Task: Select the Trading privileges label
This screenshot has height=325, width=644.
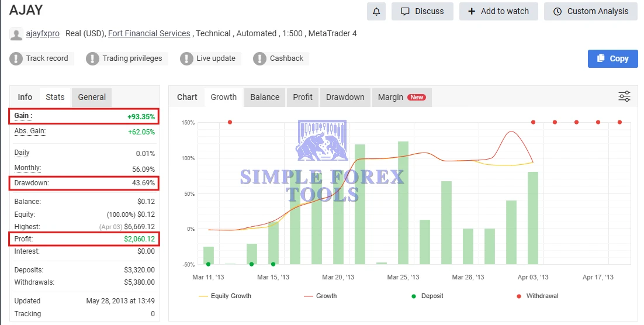Action: pyautogui.click(x=132, y=58)
